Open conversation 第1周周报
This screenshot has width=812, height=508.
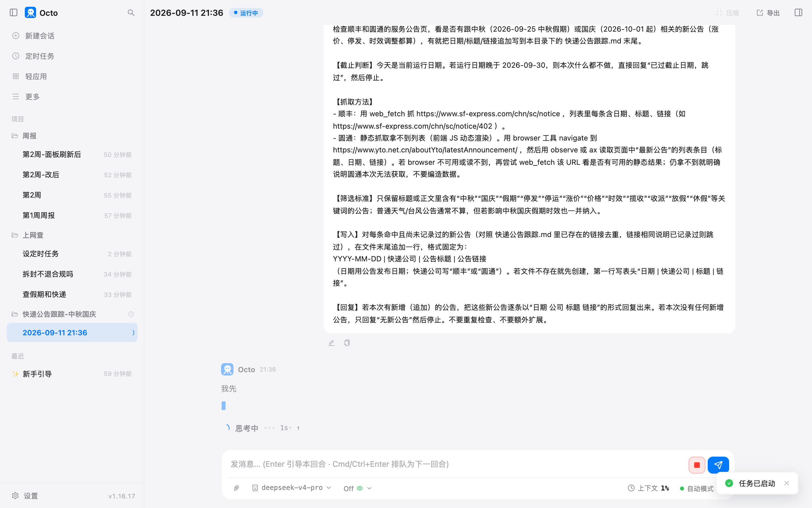(x=72, y=215)
